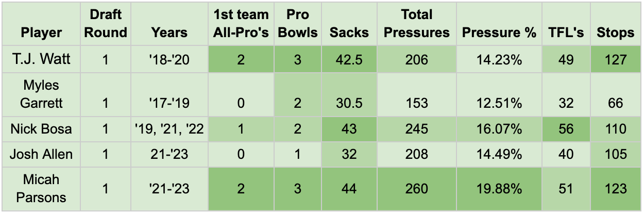
Task: Select the '19, '21, '22 years cell
Action: pos(170,128)
